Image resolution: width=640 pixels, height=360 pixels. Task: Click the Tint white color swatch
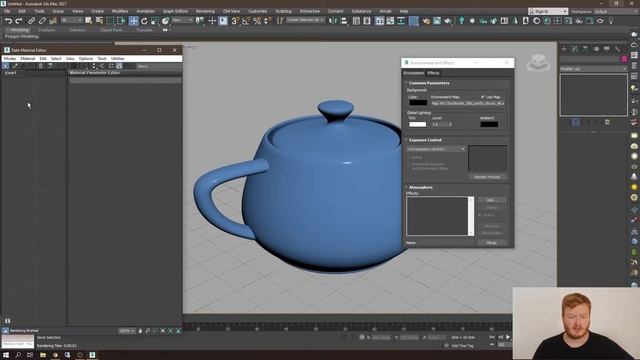point(417,124)
